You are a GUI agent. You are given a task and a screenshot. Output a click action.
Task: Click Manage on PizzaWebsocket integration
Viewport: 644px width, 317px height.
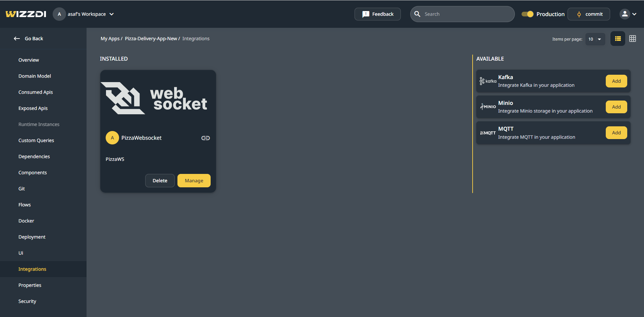point(194,181)
